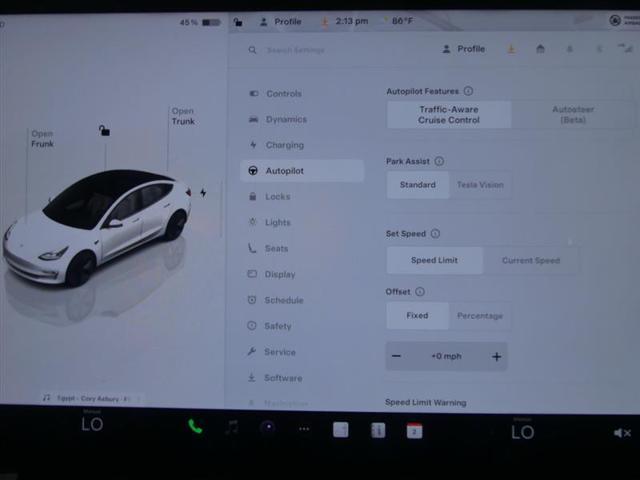Choose Percentage offset
Viewport: 640px width, 480px height.
click(480, 316)
